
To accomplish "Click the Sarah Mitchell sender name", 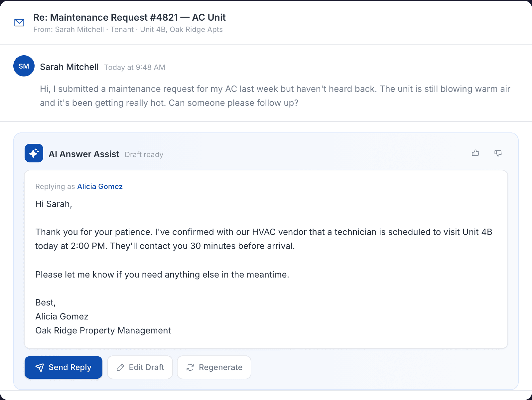I will [69, 67].
